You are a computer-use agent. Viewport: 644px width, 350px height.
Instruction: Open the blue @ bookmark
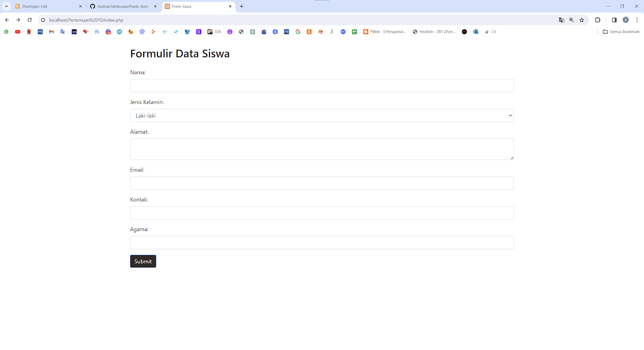(x=142, y=32)
